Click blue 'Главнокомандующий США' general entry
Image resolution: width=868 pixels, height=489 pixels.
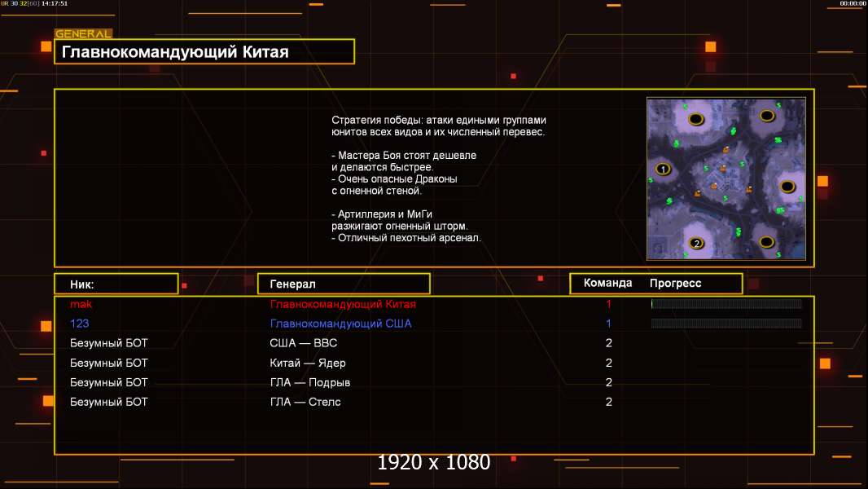point(340,324)
